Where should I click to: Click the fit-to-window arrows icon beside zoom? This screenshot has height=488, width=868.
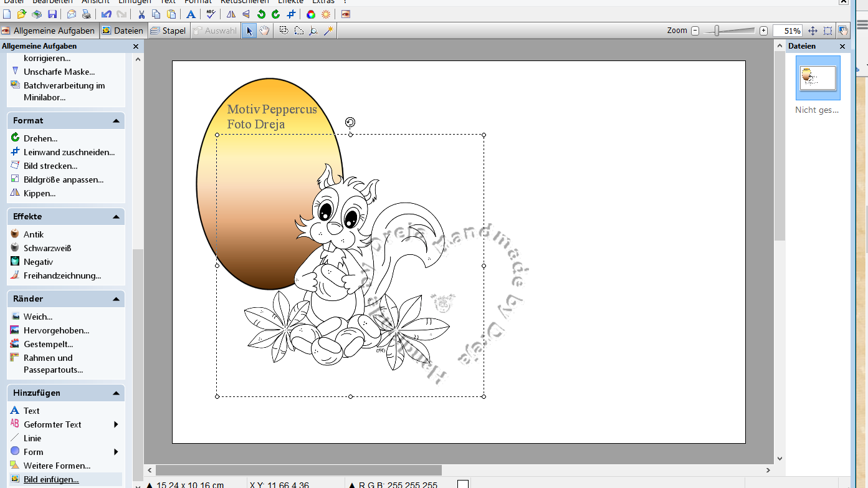[813, 31]
